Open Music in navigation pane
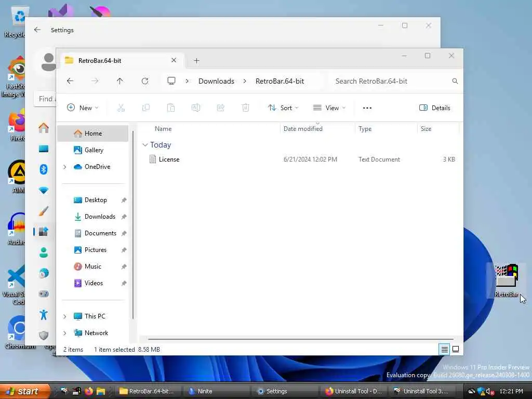The image size is (532, 399). tap(93, 267)
